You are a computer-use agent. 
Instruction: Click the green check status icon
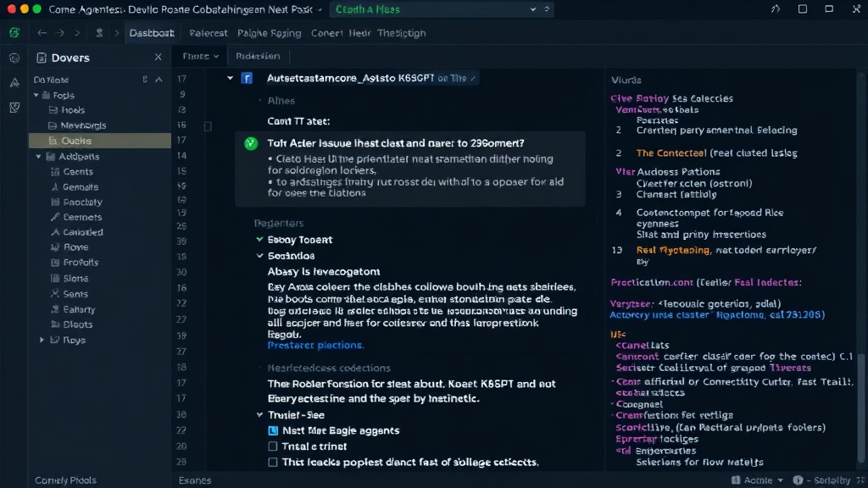pyautogui.click(x=251, y=143)
